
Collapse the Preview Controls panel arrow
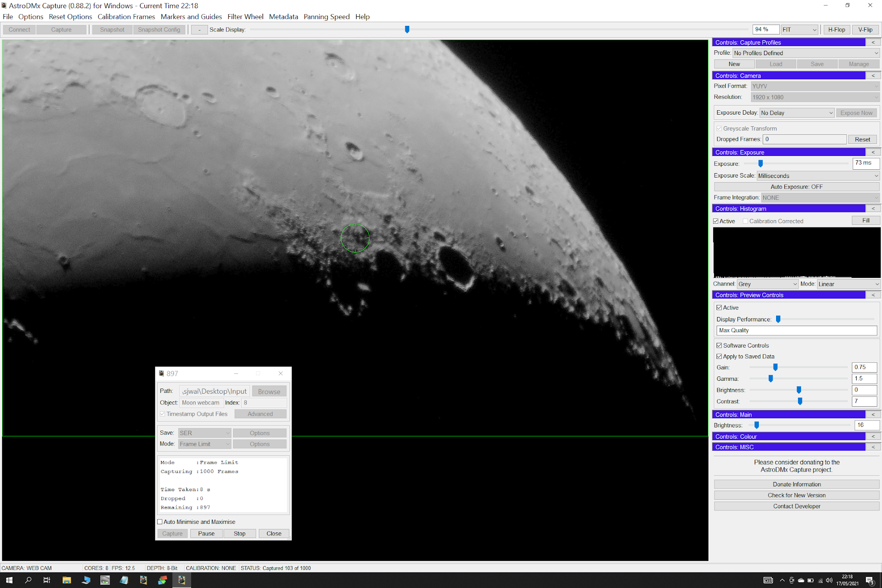(873, 295)
